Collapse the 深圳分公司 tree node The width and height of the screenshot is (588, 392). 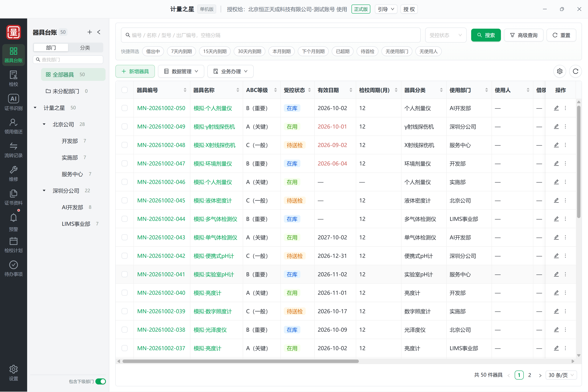point(44,191)
